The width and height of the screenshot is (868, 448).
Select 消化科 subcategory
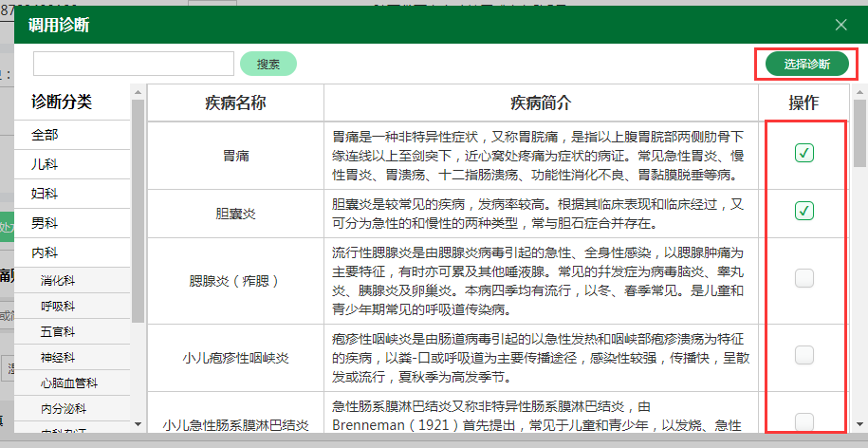[58, 281]
